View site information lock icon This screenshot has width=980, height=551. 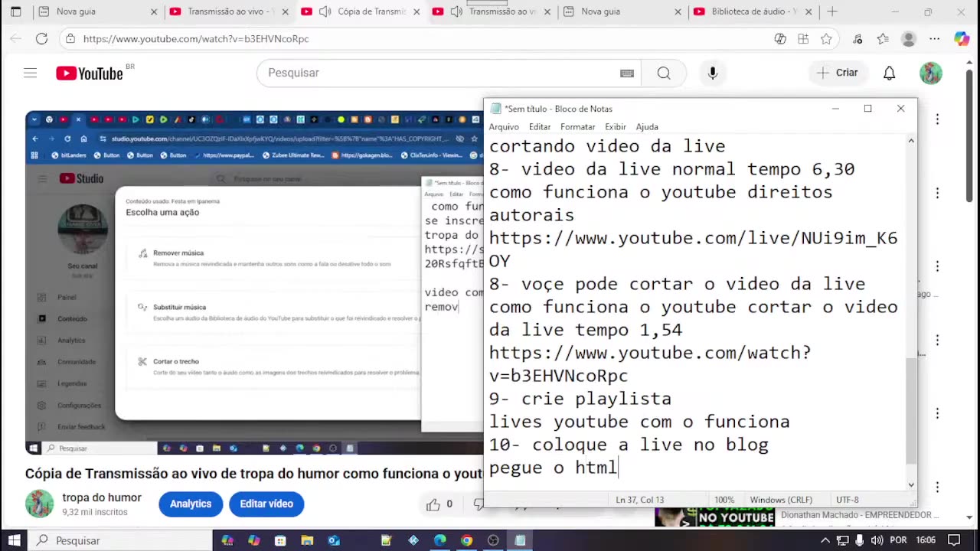pos(70,38)
